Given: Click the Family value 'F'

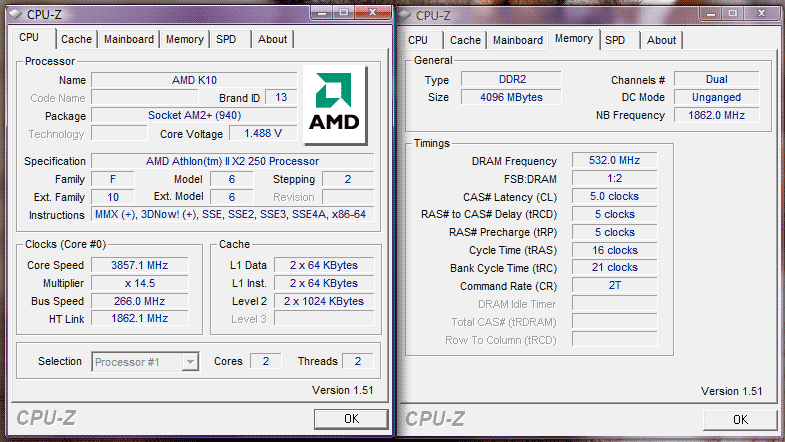Looking at the screenshot, I should pos(113,179).
